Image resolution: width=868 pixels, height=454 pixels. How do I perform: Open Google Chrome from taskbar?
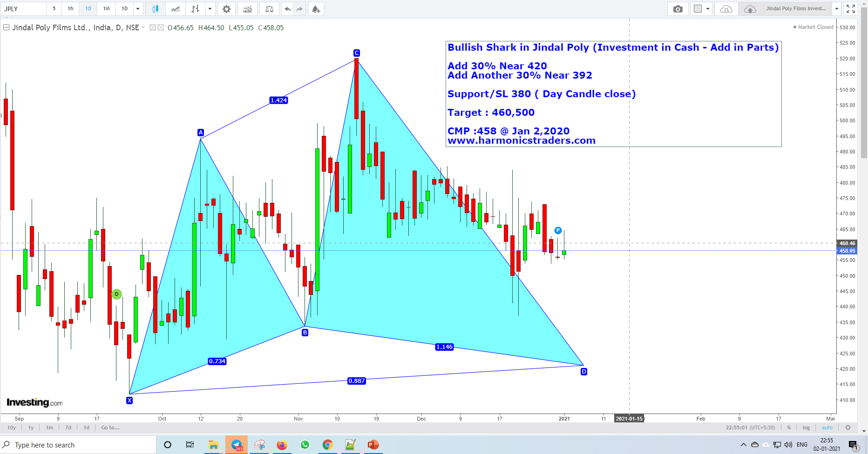(x=327, y=445)
